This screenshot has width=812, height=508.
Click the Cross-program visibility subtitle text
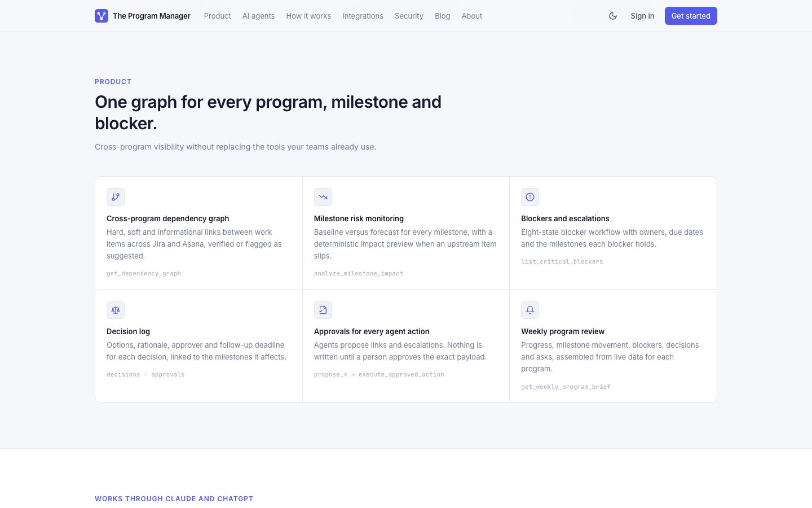236,147
